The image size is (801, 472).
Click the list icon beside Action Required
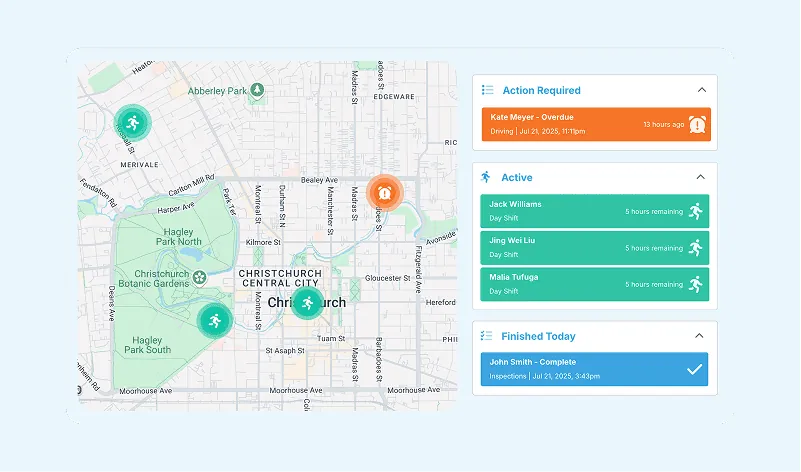(x=487, y=90)
